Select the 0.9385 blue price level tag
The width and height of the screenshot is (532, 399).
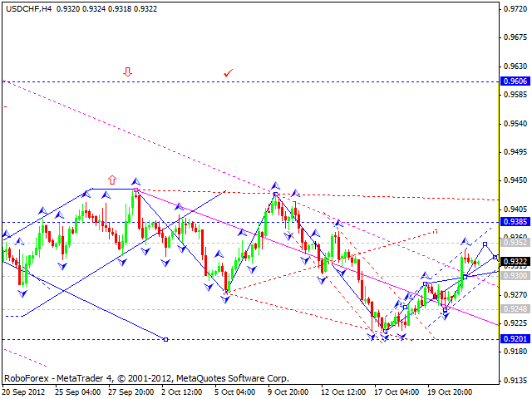(512, 222)
